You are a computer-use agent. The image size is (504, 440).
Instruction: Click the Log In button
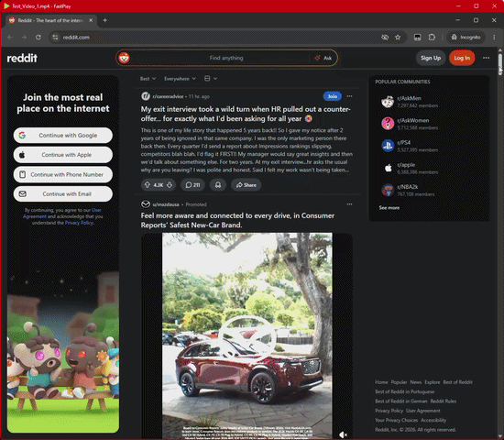[x=462, y=58]
